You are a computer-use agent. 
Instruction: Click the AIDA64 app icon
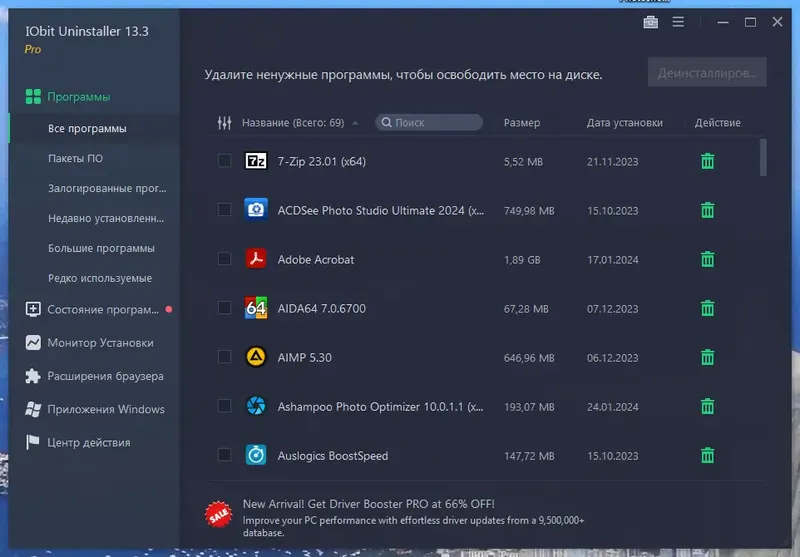[x=256, y=308]
